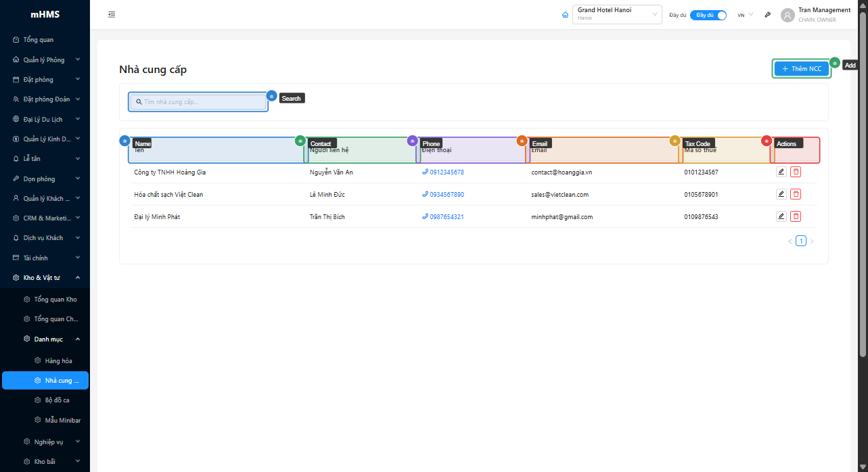
Task: Toggle the Đầy đủ switch
Action: point(708,15)
